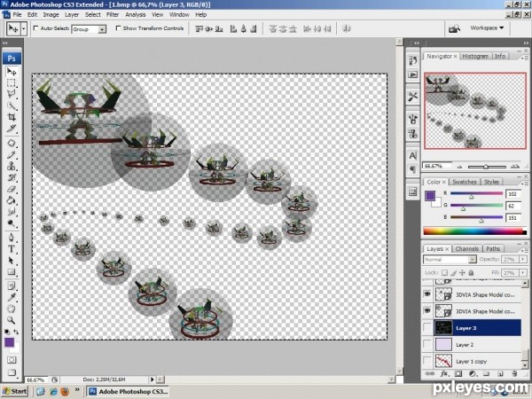Open the Workspace dropdown
This screenshot has height=399, width=532.
pyautogui.click(x=487, y=27)
